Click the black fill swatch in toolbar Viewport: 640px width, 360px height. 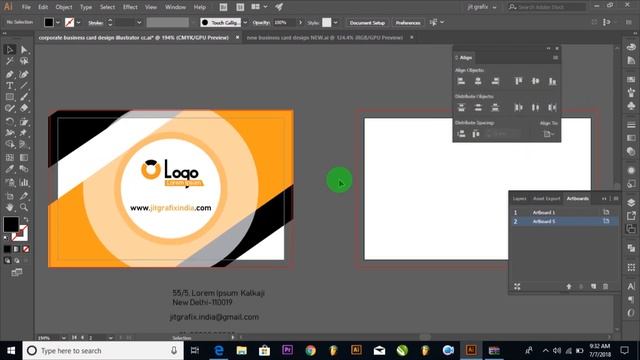[11, 224]
